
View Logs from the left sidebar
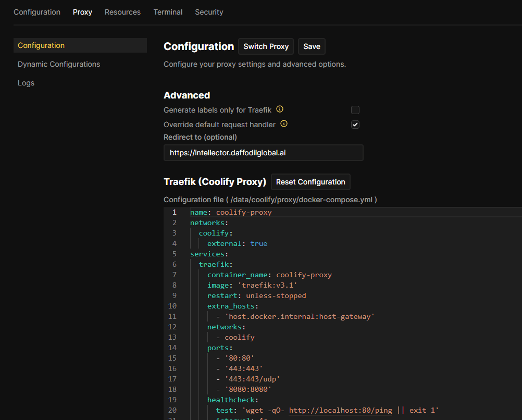point(26,83)
